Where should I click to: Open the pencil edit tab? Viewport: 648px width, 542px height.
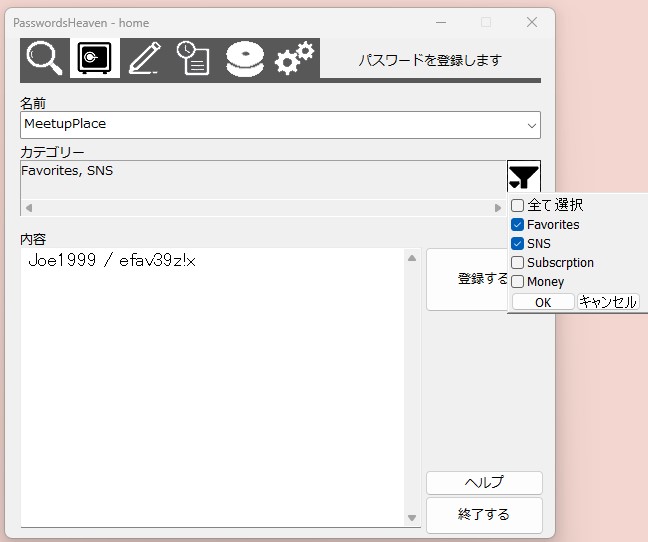coord(145,58)
